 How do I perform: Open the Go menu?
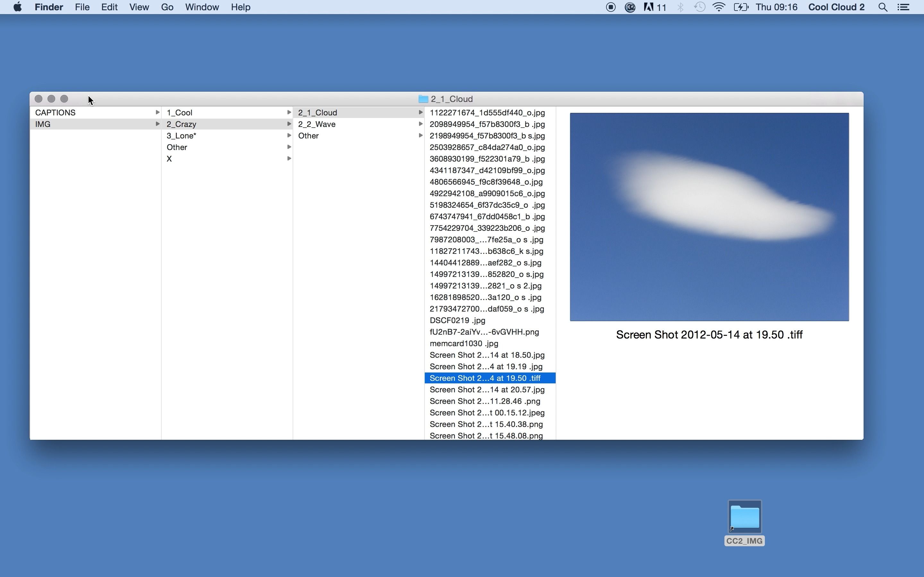[x=167, y=7]
